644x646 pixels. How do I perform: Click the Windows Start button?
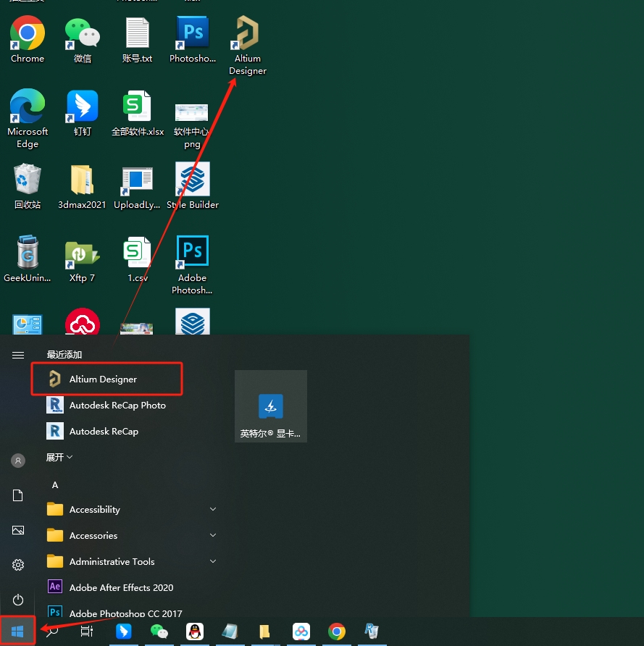(x=17, y=631)
